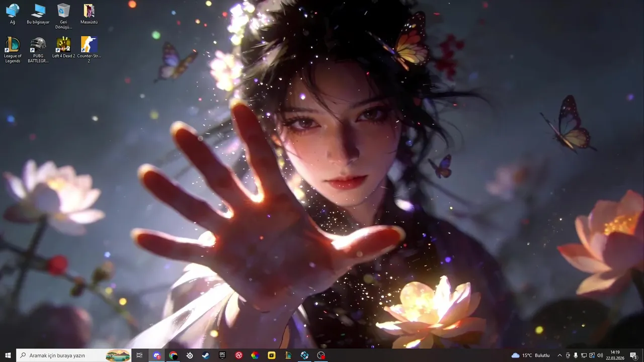Open League of Legends from the taskbar

[x=288, y=355]
